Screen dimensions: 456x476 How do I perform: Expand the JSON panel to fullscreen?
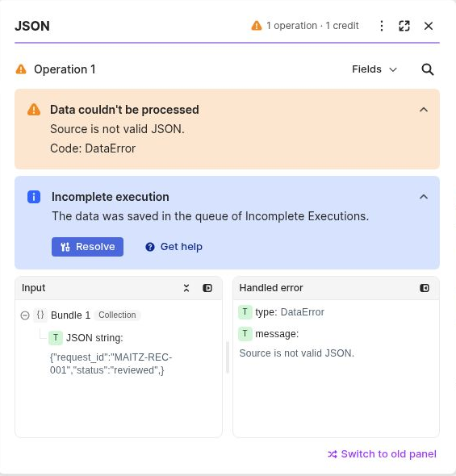[x=404, y=26]
